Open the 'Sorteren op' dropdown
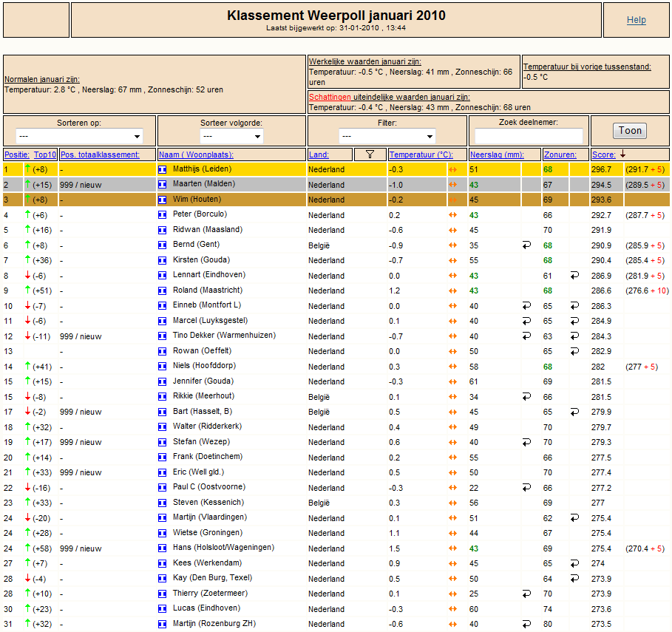This screenshot has width=672, height=632. (x=79, y=136)
